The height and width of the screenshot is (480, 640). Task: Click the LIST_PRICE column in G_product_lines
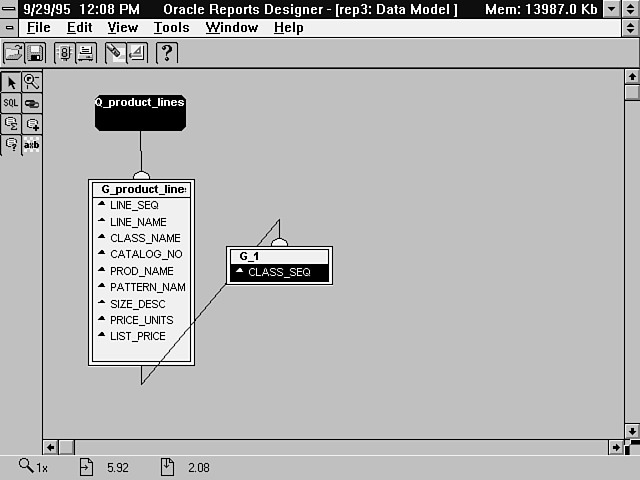coord(138,336)
